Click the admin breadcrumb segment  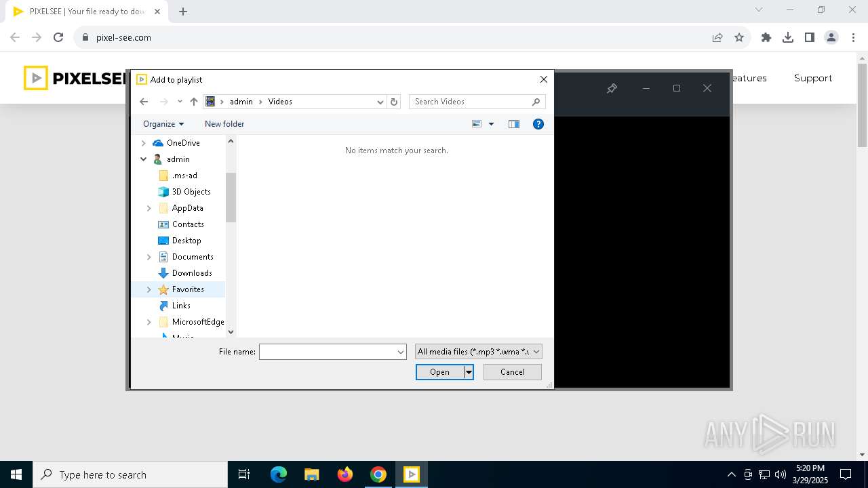point(241,102)
